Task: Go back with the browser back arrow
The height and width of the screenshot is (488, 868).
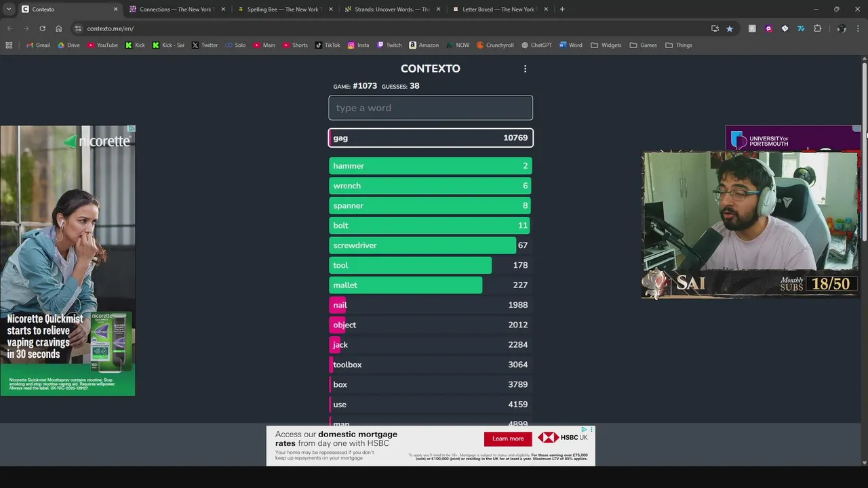Action: pos(9,28)
